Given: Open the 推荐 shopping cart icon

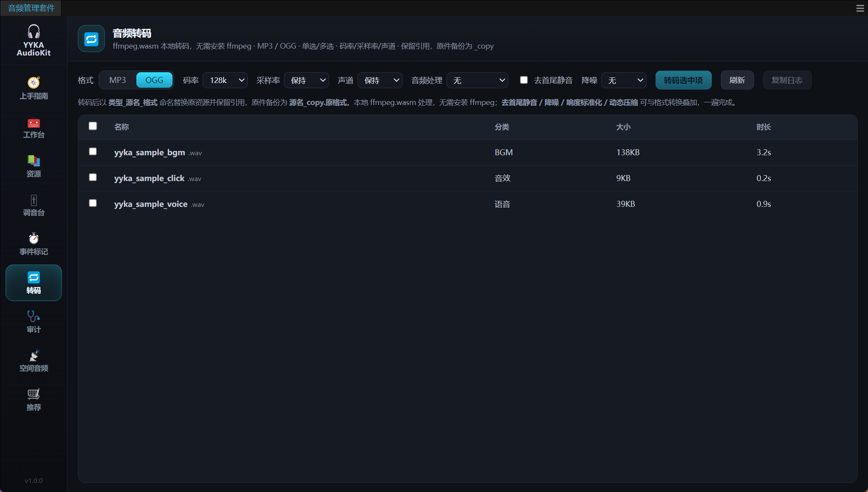Looking at the screenshot, I should click(x=34, y=394).
